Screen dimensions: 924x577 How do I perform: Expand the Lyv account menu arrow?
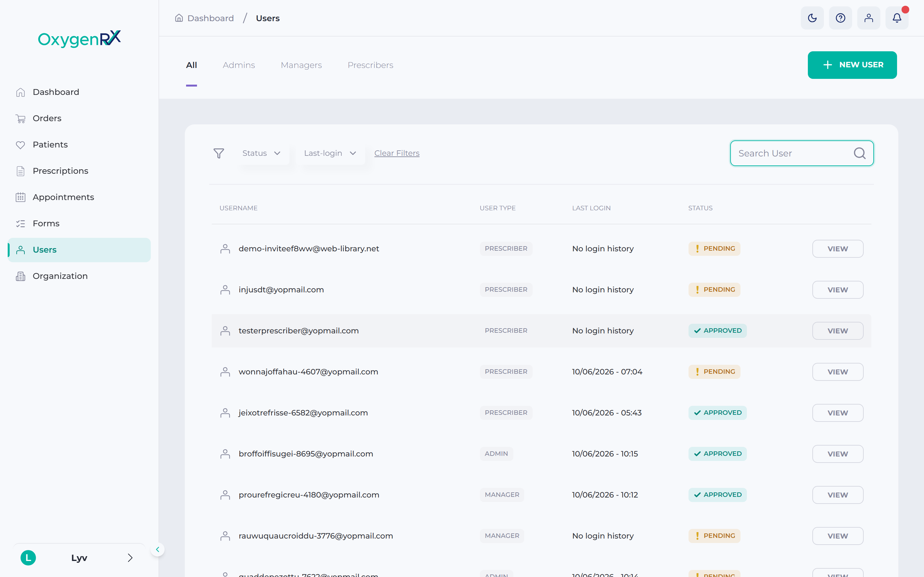point(130,558)
